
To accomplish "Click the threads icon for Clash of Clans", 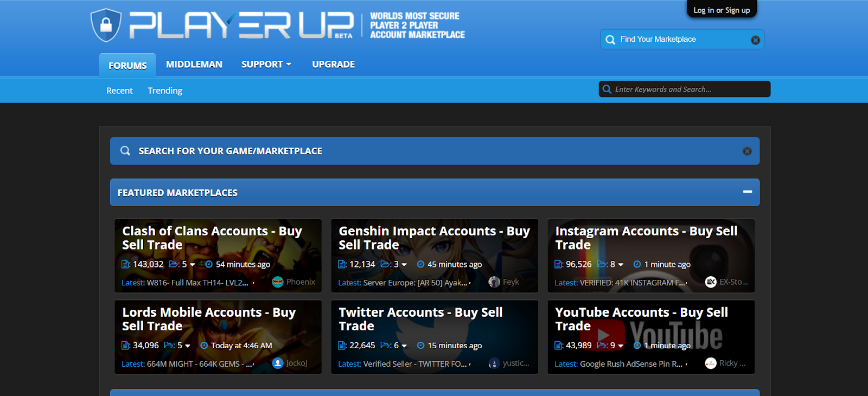I will click(x=125, y=264).
